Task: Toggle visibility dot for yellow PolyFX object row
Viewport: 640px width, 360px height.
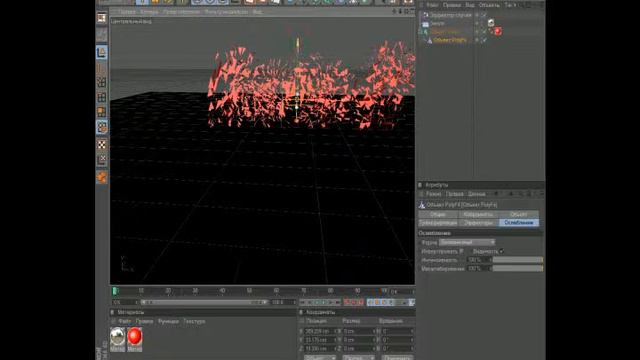Action: 477,40
